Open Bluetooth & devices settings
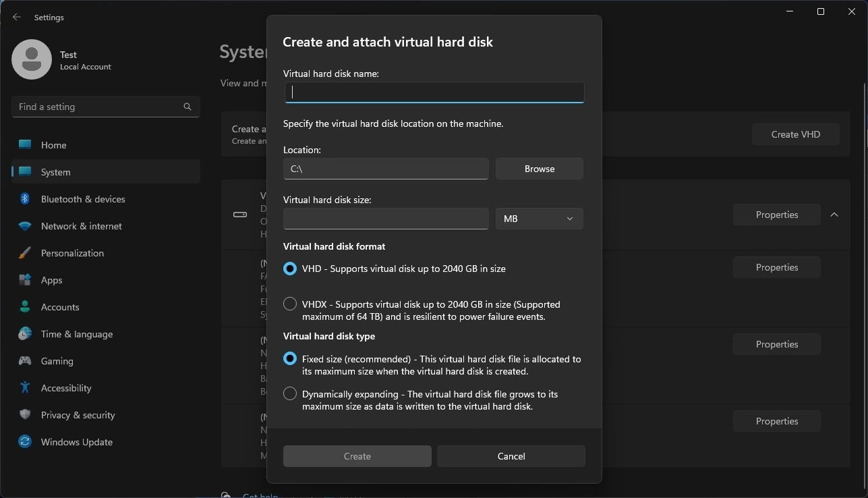868x498 pixels. coord(82,198)
